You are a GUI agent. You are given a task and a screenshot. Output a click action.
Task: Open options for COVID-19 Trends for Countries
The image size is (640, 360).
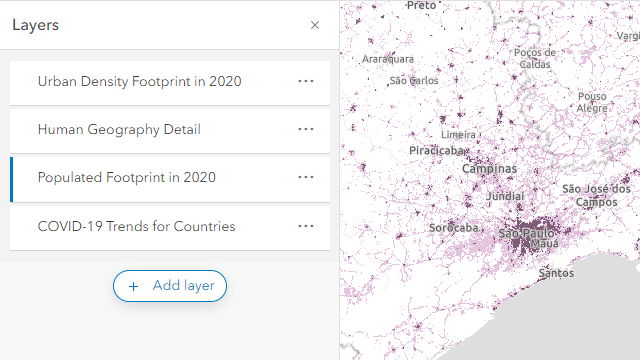(x=306, y=226)
